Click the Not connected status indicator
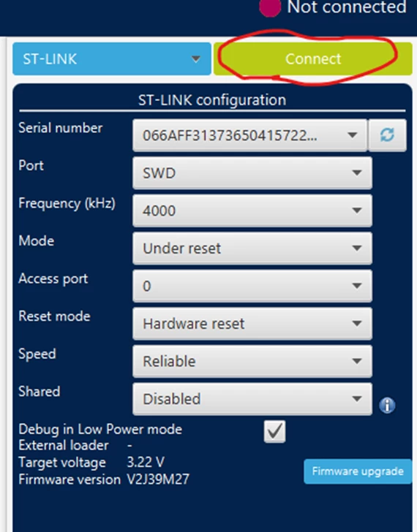 click(x=270, y=7)
